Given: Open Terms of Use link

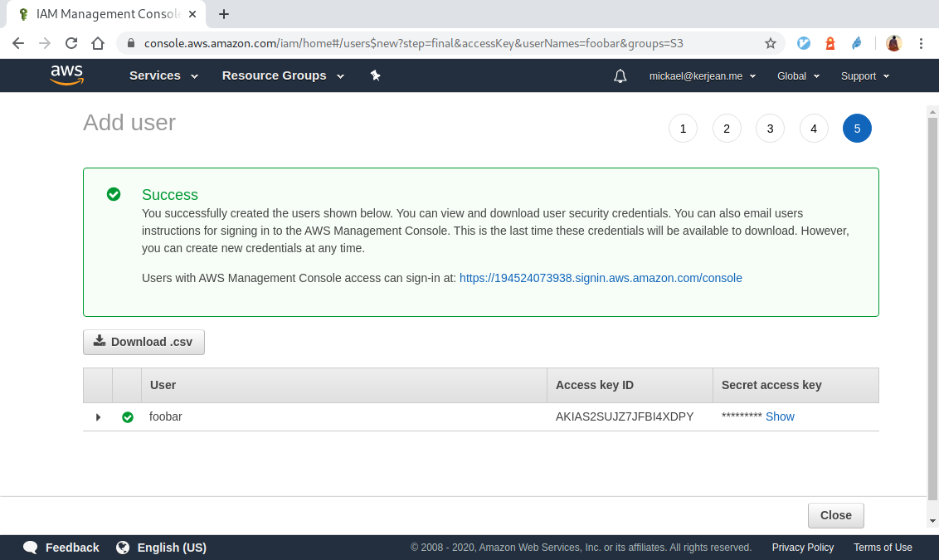Looking at the screenshot, I should (883, 548).
